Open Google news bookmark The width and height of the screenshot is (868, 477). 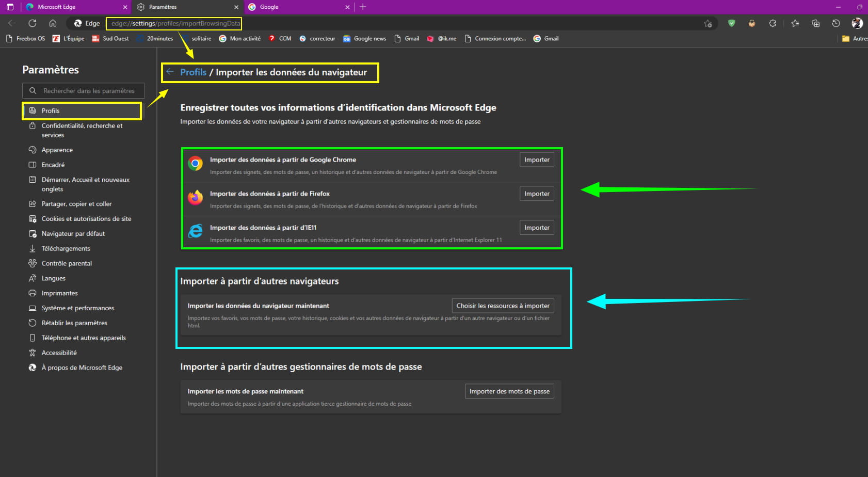(364, 39)
